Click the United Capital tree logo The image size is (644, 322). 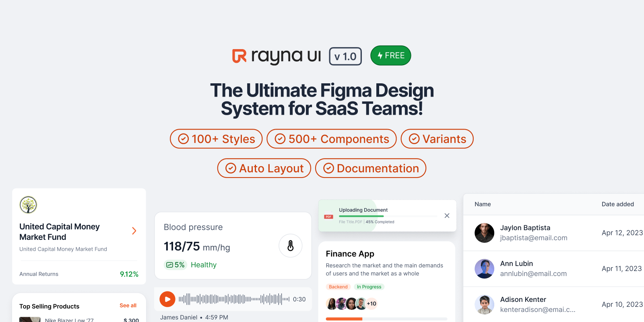28,205
